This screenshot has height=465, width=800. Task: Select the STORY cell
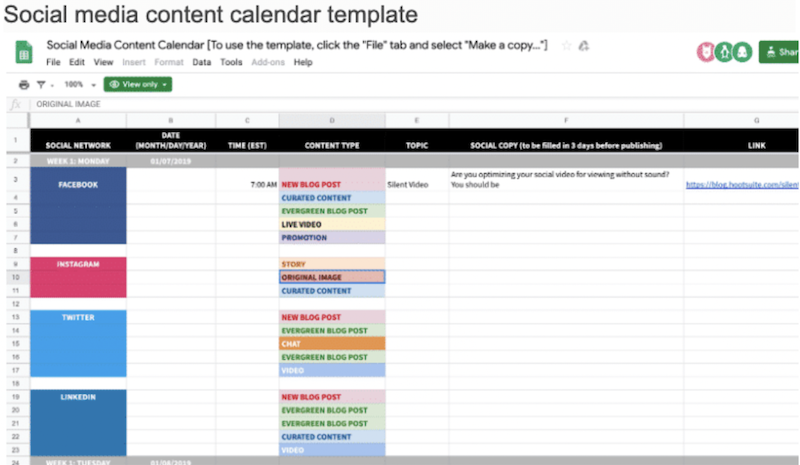[x=332, y=264]
